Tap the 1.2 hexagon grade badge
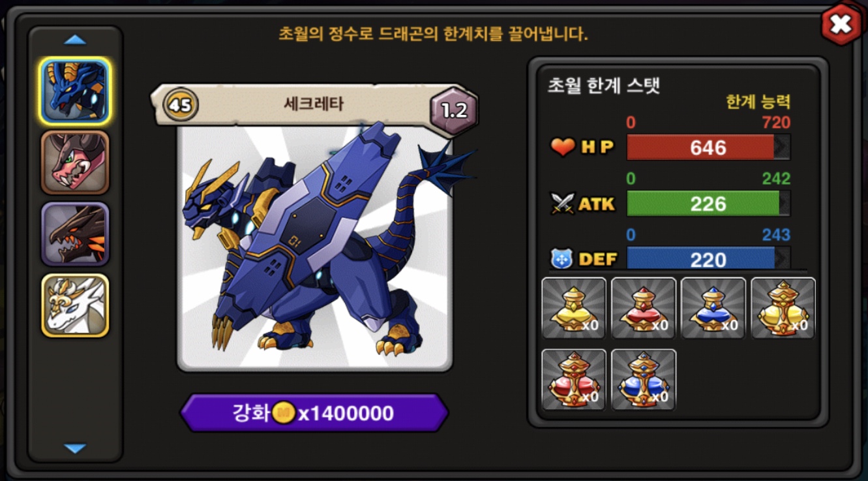 (x=454, y=110)
